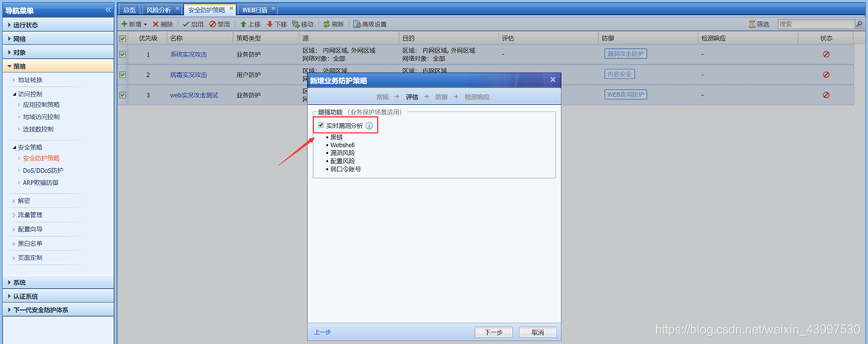
Task: Collapse the 策略 menu section
Action: [58, 66]
